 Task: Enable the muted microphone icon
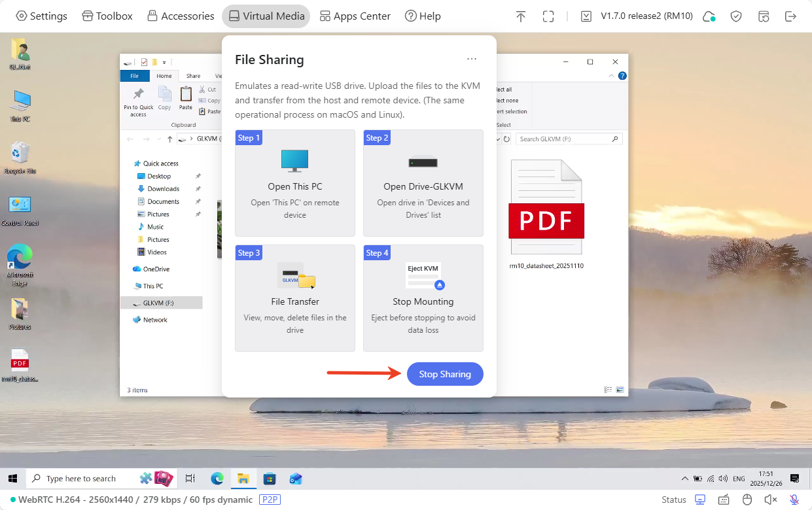pos(794,500)
